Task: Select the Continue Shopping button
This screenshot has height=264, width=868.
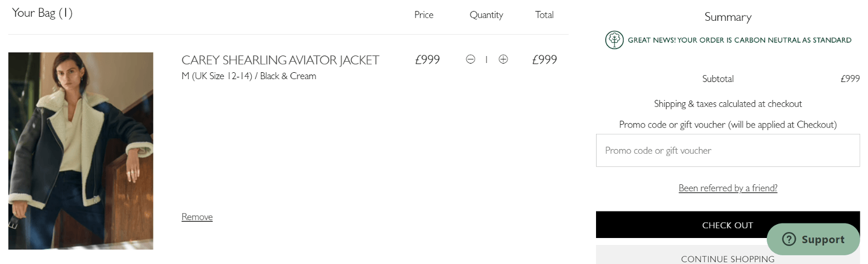Action: tap(727, 255)
